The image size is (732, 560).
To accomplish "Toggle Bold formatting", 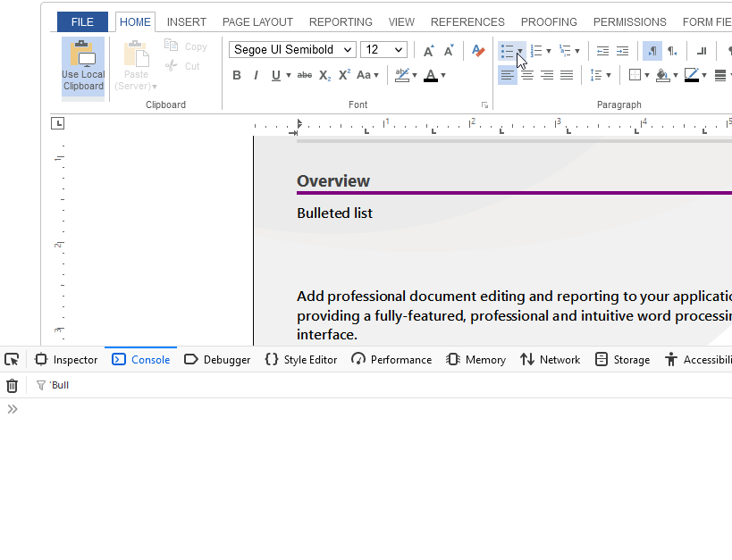I will coord(237,76).
